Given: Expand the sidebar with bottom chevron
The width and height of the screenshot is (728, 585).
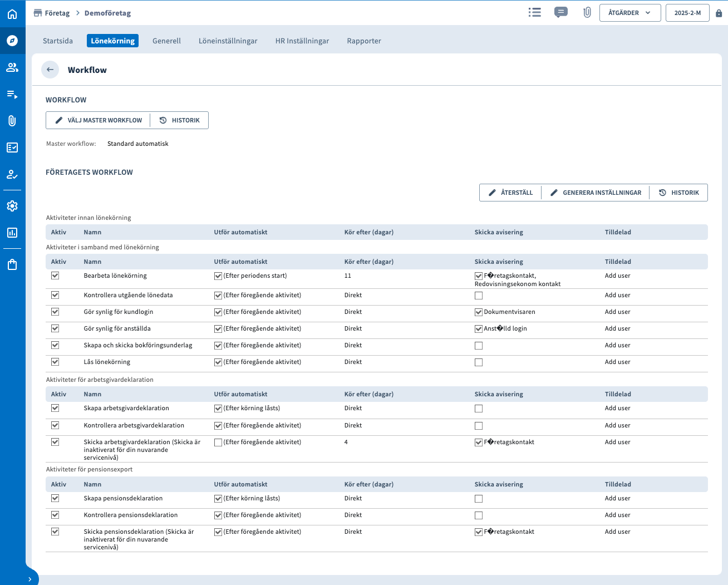Looking at the screenshot, I should [x=29, y=579].
